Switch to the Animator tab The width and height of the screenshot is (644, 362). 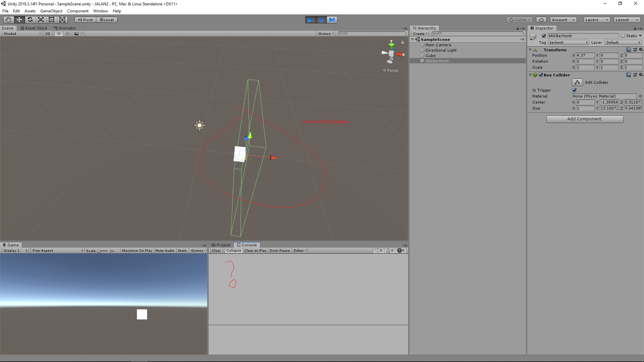[x=65, y=28]
